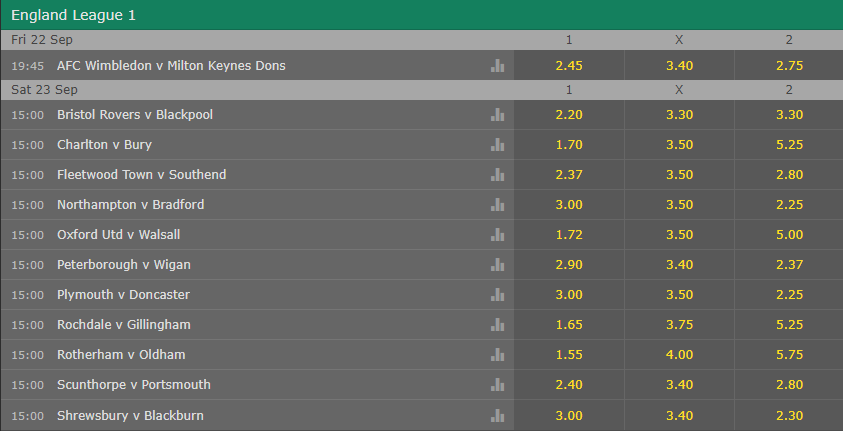Choose Blackburn away odds 2.30

click(x=789, y=415)
